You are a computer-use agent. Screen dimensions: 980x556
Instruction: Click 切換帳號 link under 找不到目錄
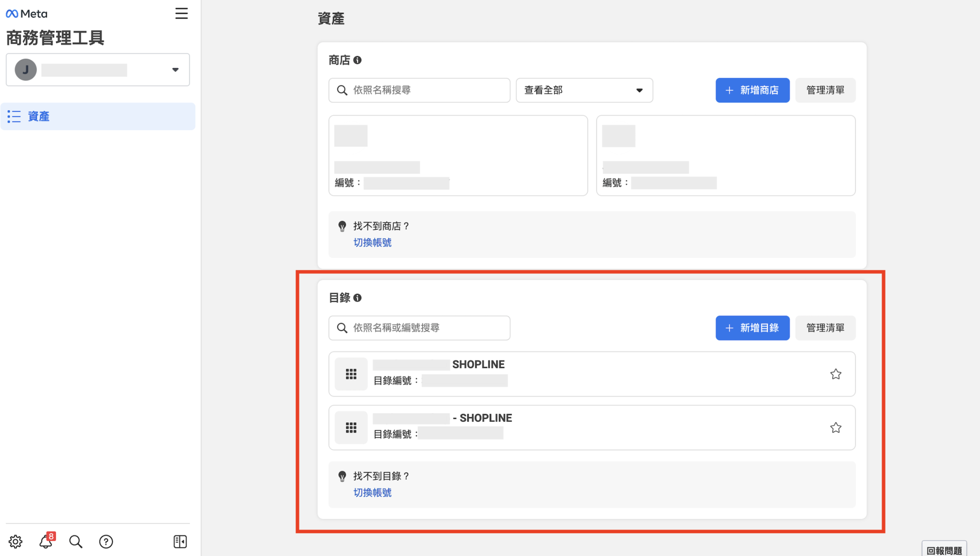tap(372, 493)
